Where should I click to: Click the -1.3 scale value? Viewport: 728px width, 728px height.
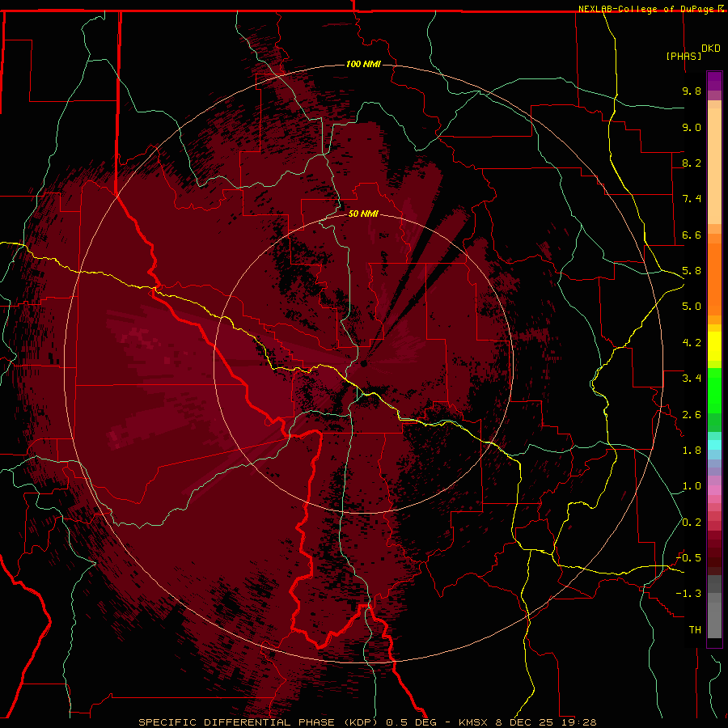(x=688, y=594)
